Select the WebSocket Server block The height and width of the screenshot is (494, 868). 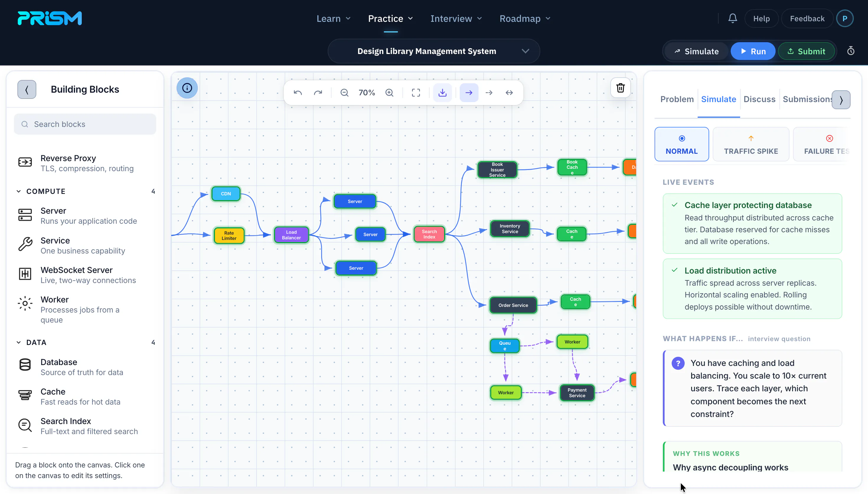coord(85,275)
